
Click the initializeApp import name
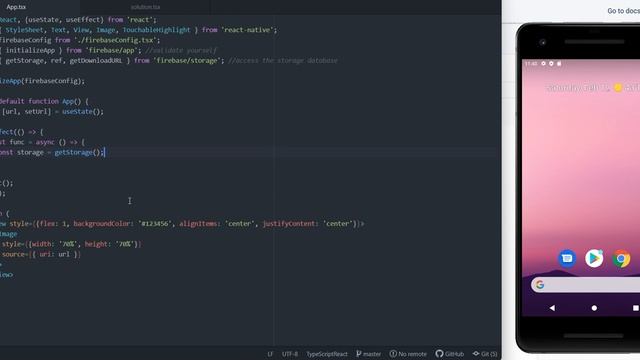point(30,50)
